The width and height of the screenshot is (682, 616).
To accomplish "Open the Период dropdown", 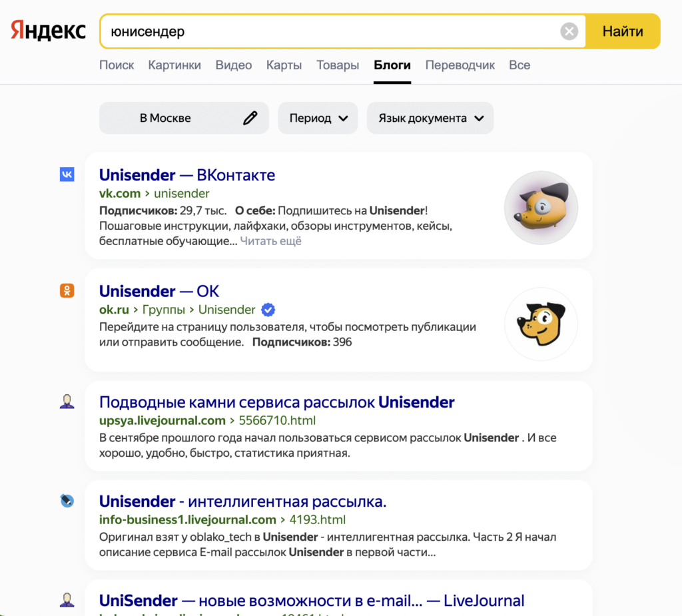I will tap(318, 117).
